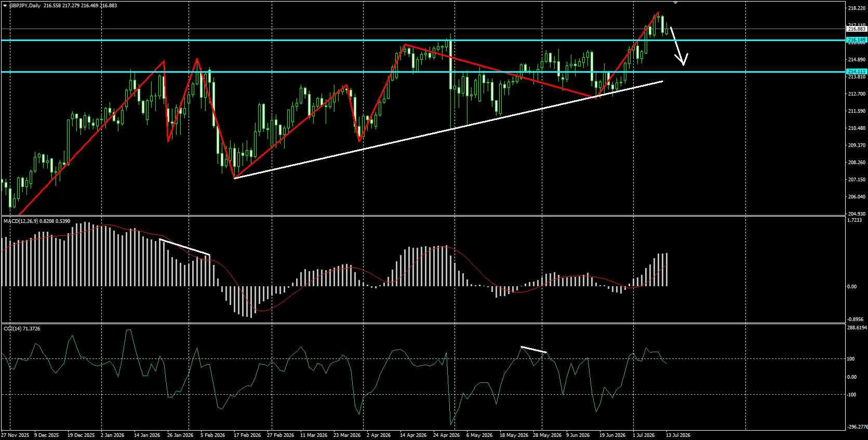The height and width of the screenshot is (440, 868).
Task: Click the 218.220 price scale value
Action: 857,8
